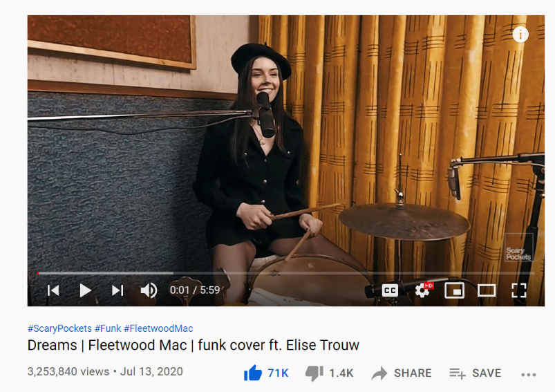Image resolution: width=555 pixels, height=392 pixels.
Task: Skip to the previous video
Action: tap(53, 290)
